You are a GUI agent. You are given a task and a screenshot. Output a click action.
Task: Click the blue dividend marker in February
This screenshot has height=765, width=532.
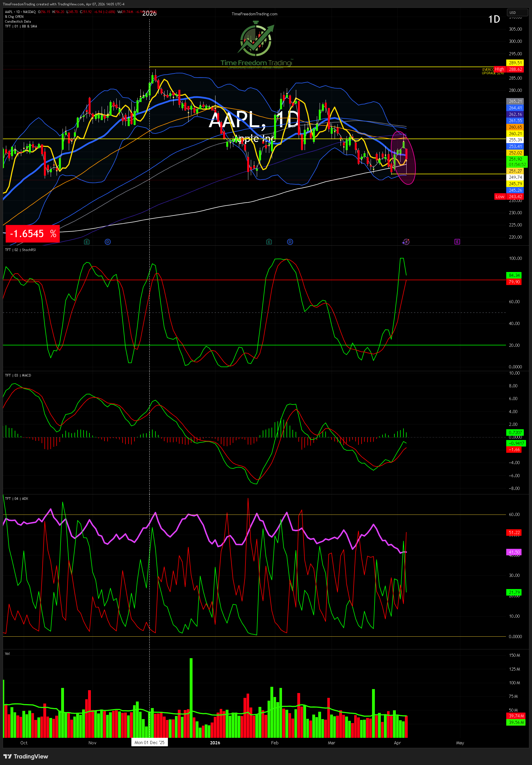coord(290,242)
